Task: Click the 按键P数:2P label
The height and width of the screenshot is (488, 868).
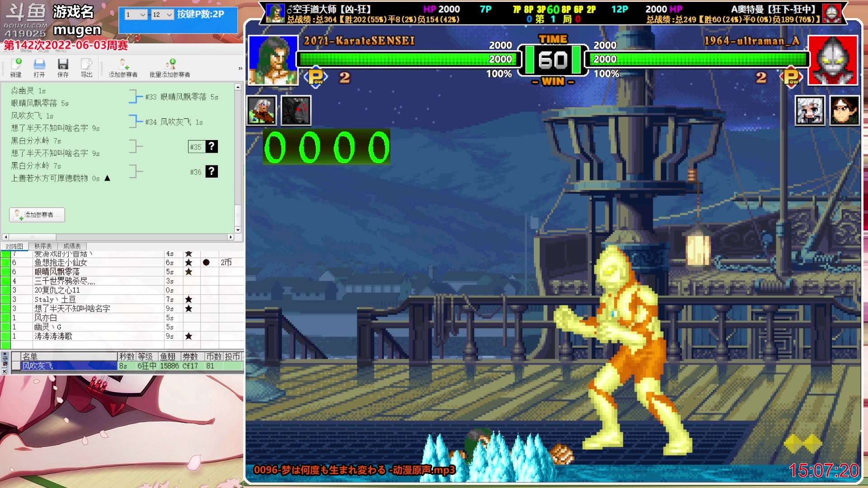Action: click(x=201, y=14)
